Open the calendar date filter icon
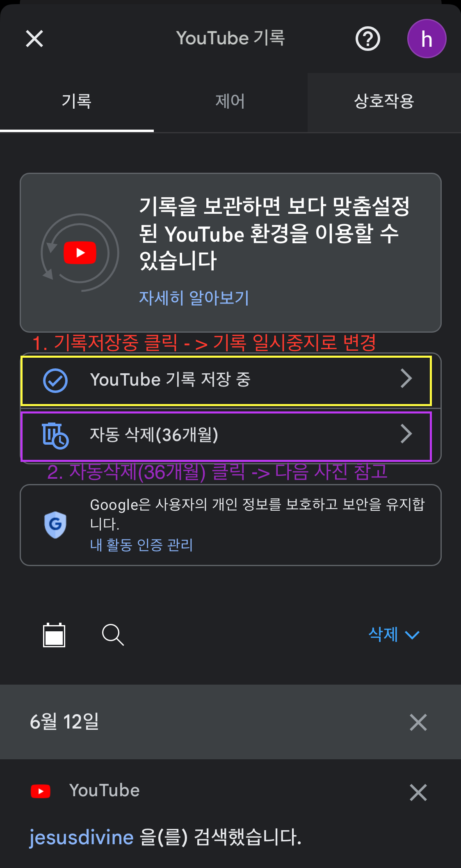 tap(54, 635)
